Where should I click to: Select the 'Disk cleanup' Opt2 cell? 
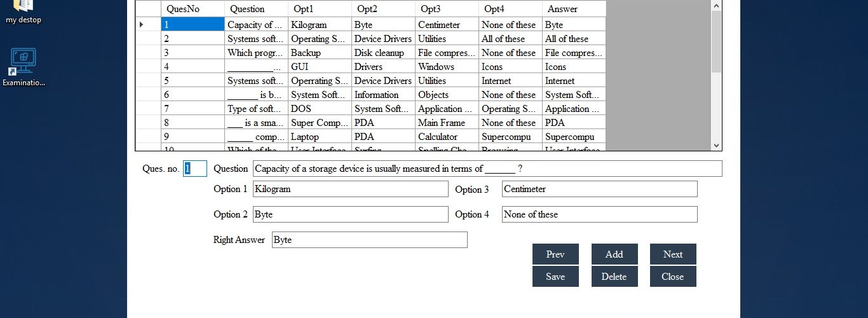383,53
